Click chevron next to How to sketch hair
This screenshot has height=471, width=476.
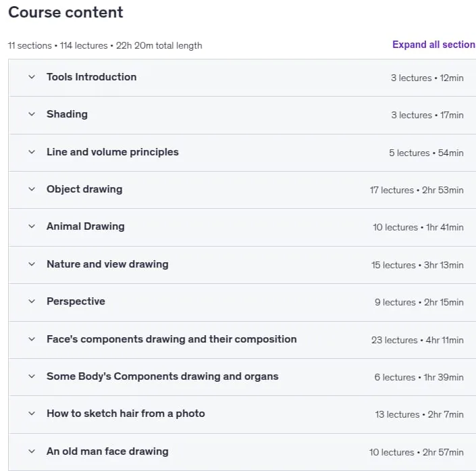[32, 414]
